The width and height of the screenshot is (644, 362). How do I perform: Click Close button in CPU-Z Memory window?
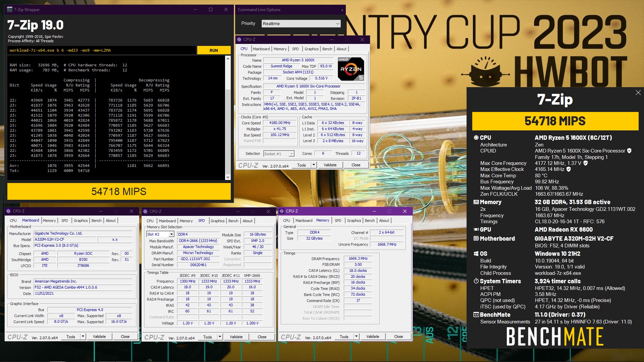pyautogui.click(x=398, y=337)
